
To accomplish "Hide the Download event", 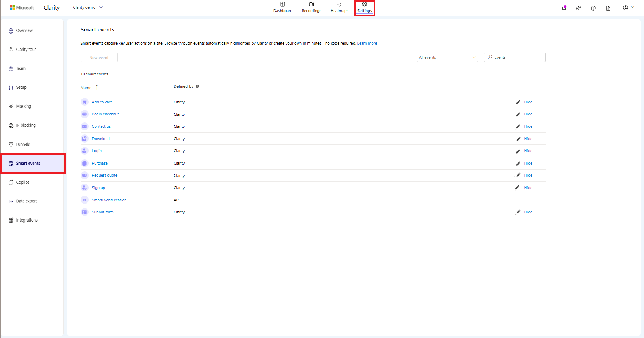I will 528,139.
